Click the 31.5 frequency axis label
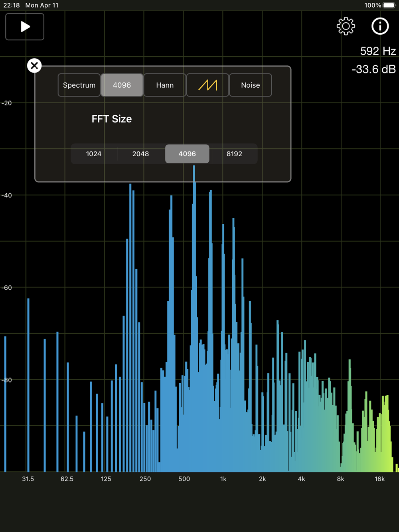This screenshot has height=532, width=399. click(28, 479)
